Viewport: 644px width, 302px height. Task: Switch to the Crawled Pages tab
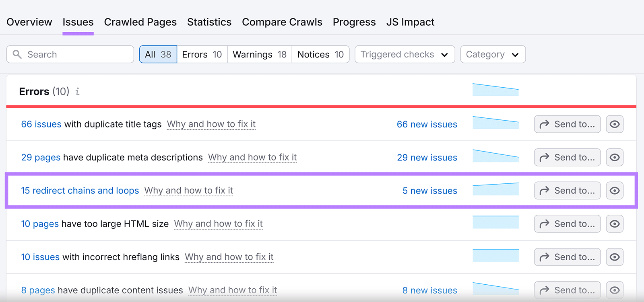(140, 22)
